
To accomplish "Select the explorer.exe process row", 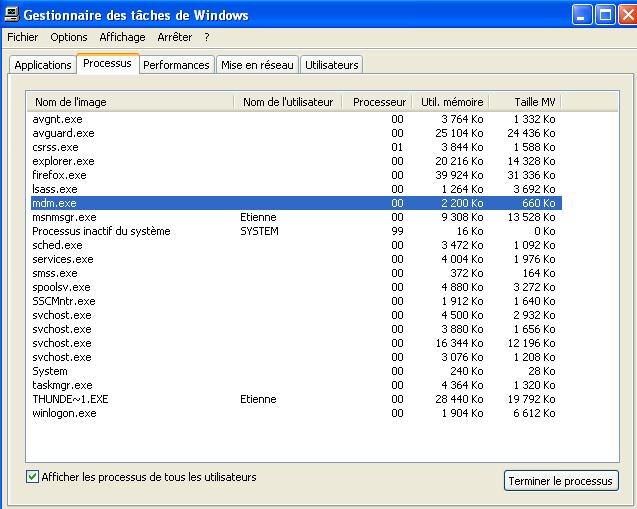I will coord(63,161).
